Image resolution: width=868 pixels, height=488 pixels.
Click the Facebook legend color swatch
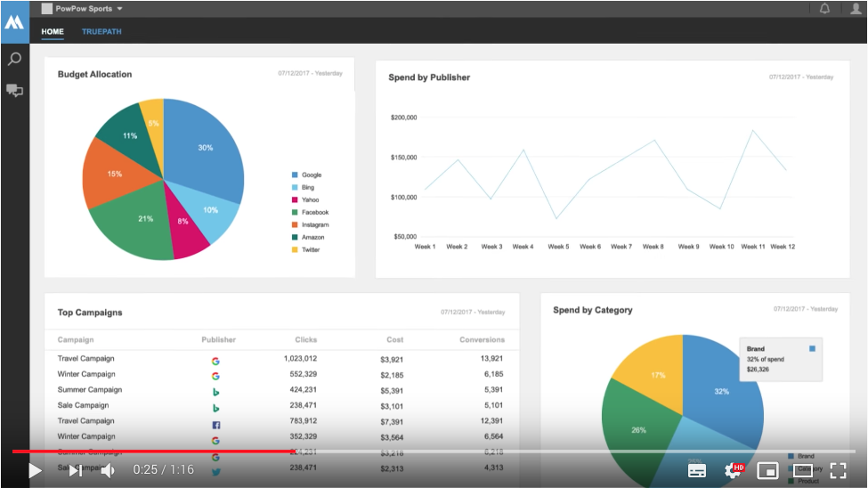pyautogui.click(x=295, y=212)
